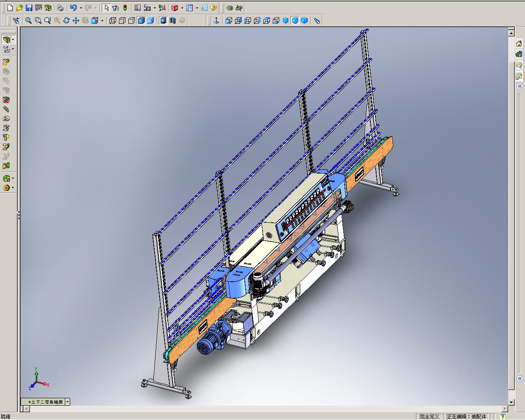The width and height of the screenshot is (525, 420).
Task: Zoom to fit the model
Action: (x=28, y=21)
